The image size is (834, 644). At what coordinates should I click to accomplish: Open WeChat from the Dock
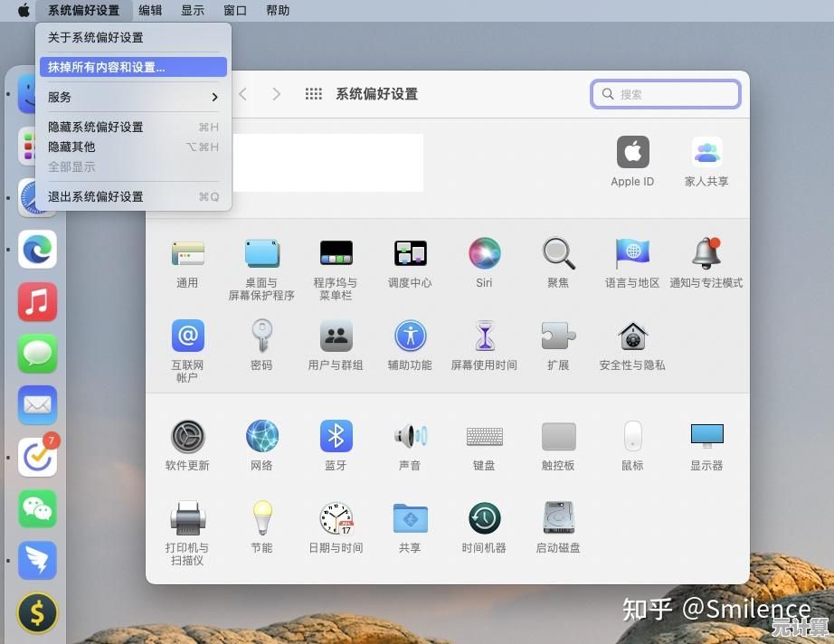(37, 510)
